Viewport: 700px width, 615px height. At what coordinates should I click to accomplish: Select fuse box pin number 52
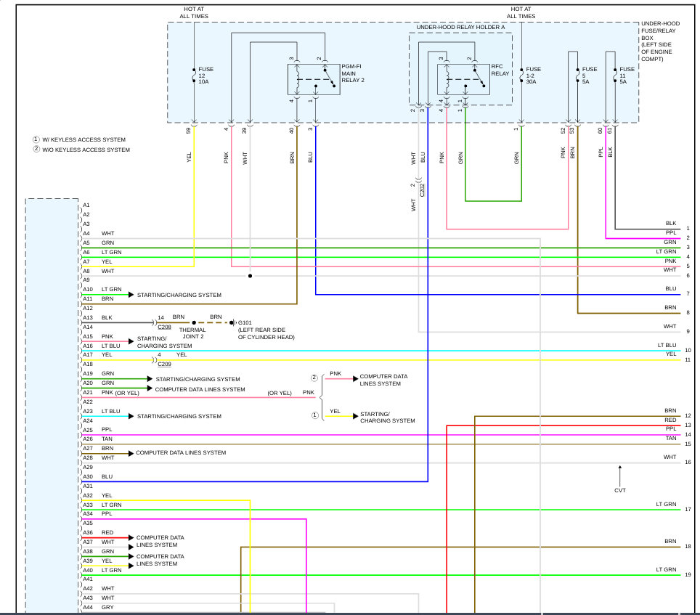(x=563, y=131)
